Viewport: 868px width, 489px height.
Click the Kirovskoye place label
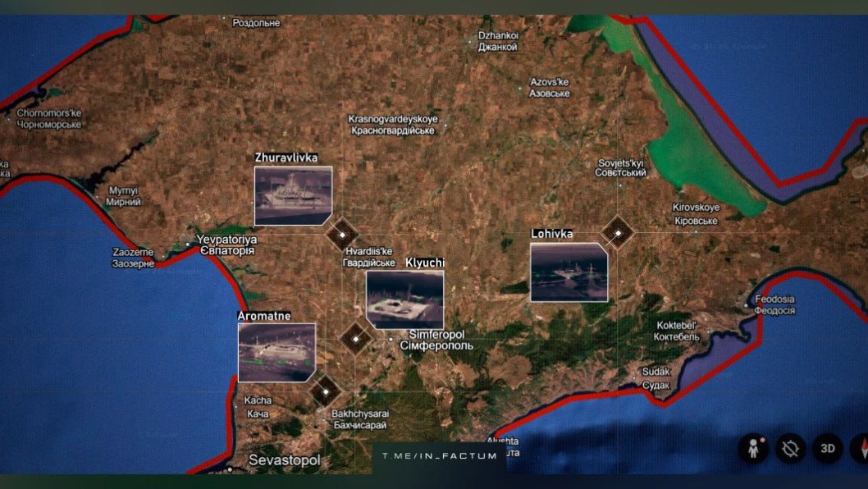pos(696,214)
